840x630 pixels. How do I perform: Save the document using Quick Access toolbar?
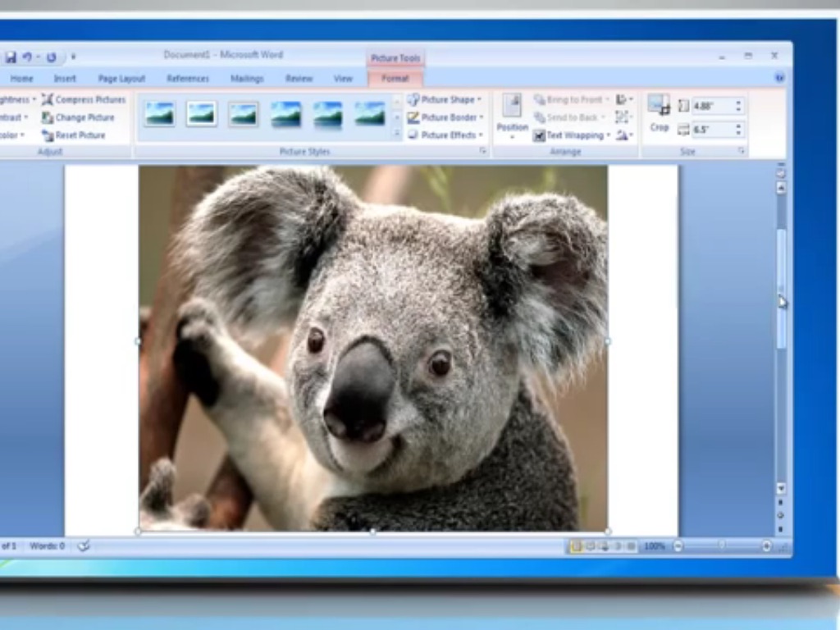click(x=11, y=57)
